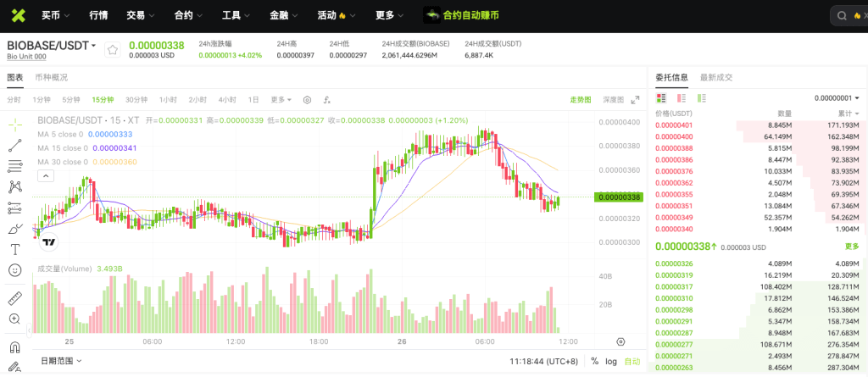Viewport: 868px width, 377px height.
Task: Open the 活动 navigation menu
Action: click(337, 15)
